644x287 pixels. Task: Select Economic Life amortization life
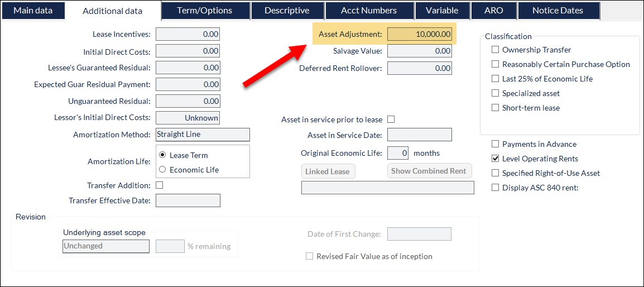162,169
